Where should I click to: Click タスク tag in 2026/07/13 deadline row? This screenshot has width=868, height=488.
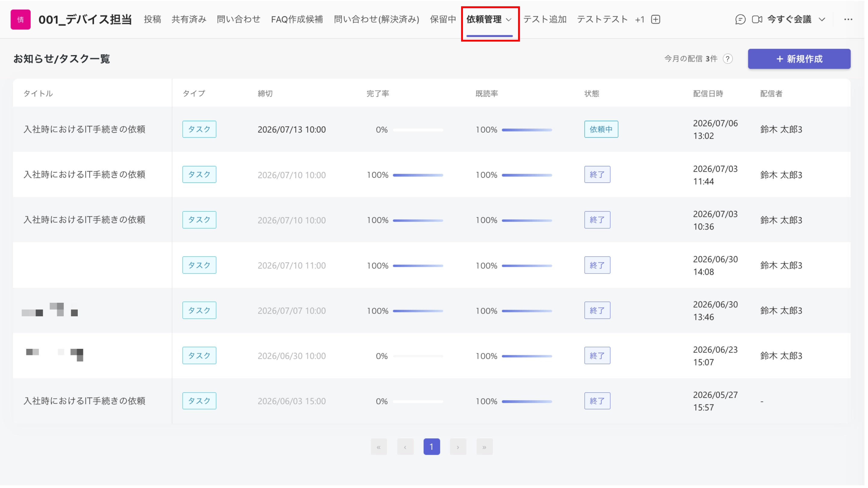coord(199,129)
